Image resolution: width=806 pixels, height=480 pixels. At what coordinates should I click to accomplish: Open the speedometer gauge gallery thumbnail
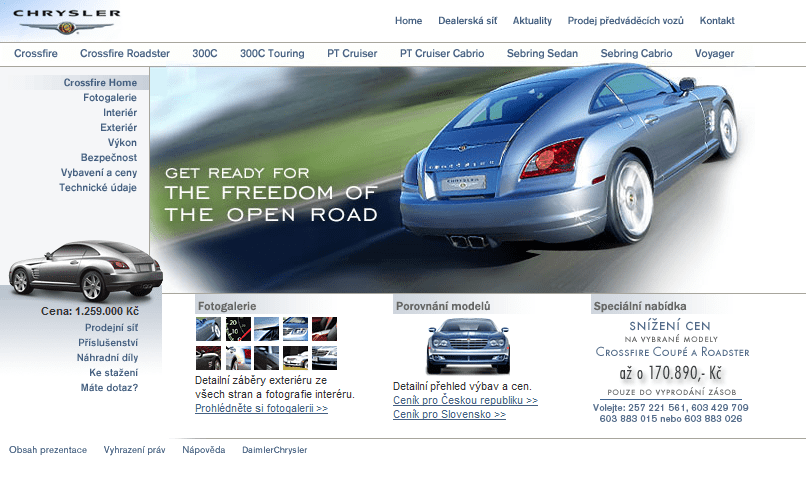tap(238, 329)
